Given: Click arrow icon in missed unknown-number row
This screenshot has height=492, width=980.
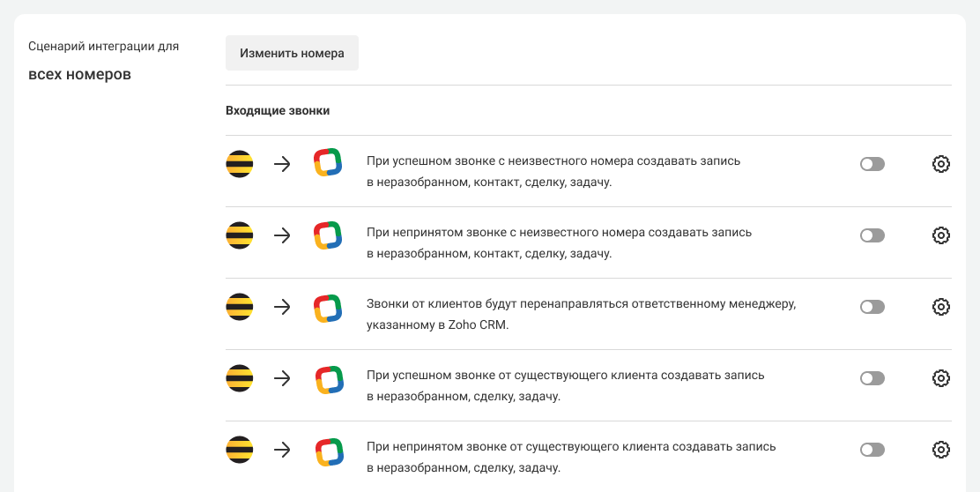Looking at the screenshot, I should (x=282, y=235).
